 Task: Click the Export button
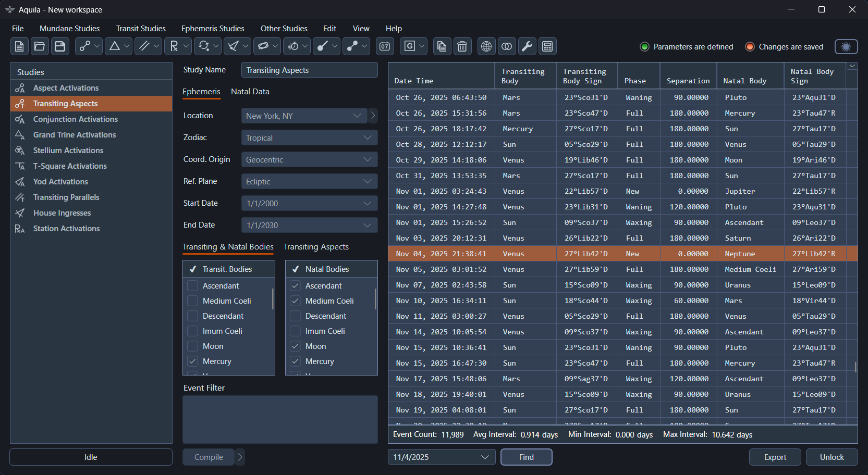point(775,457)
